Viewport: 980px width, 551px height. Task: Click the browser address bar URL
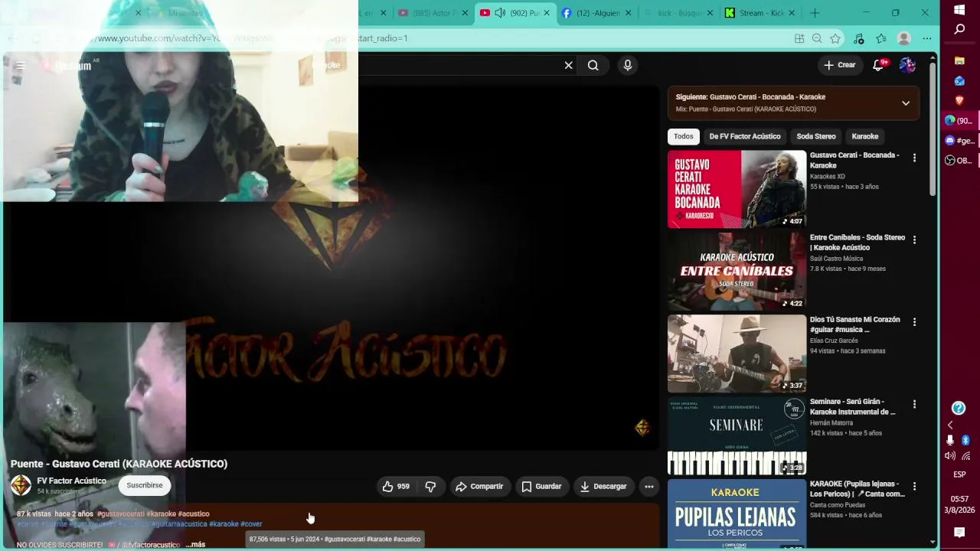click(429, 38)
